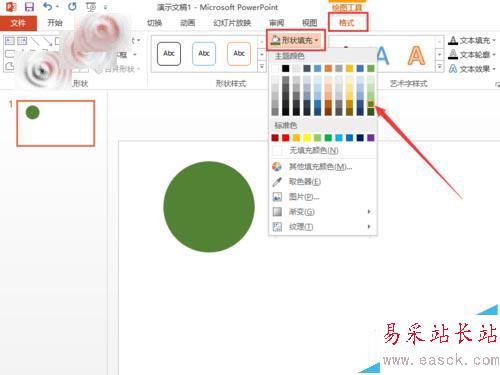Select the vertical text box shape icon
Viewport: 500px width, 375px height.
tap(22, 41)
